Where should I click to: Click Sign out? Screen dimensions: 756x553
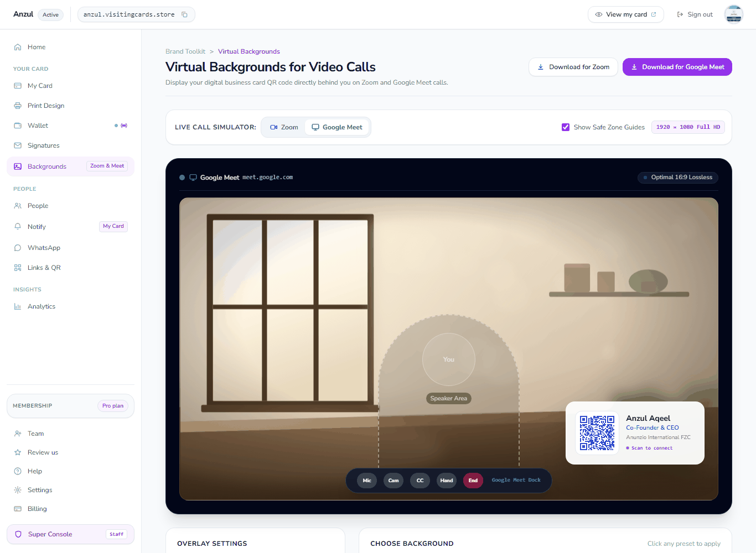point(695,14)
